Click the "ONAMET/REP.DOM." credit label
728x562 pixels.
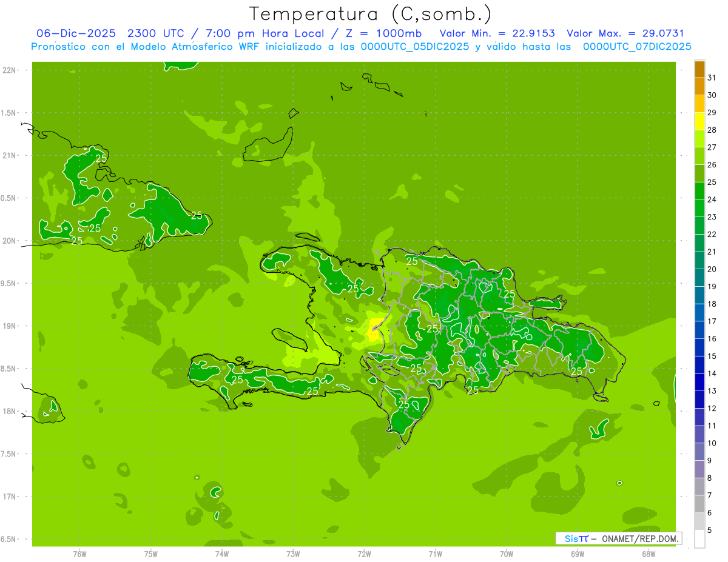(639, 538)
